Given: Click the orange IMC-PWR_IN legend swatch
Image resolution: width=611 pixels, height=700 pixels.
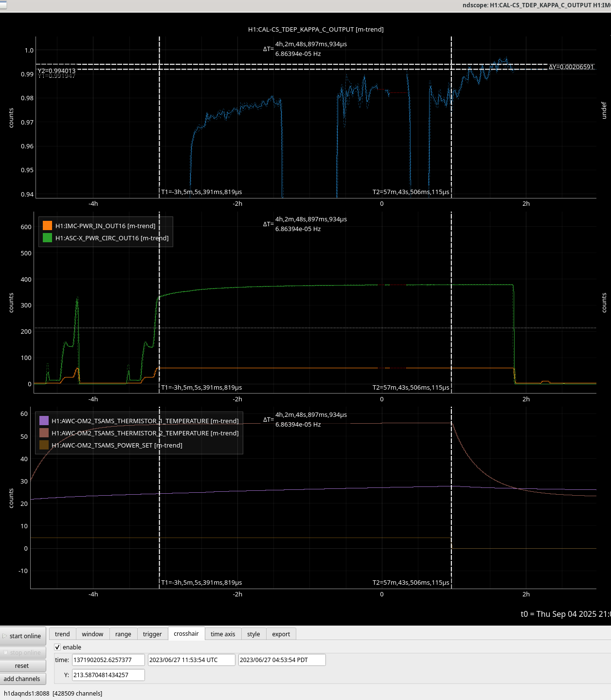Looking at the screenshot, I should click(x=47, y=226).
